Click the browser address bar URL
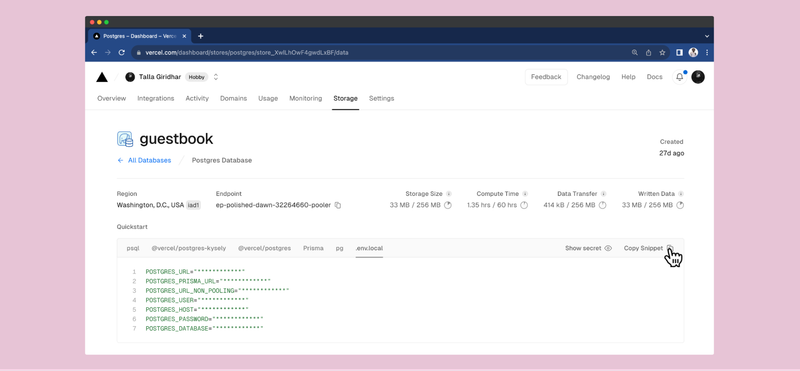Viewport: 800px width, 371px height. tap(247, 53)
